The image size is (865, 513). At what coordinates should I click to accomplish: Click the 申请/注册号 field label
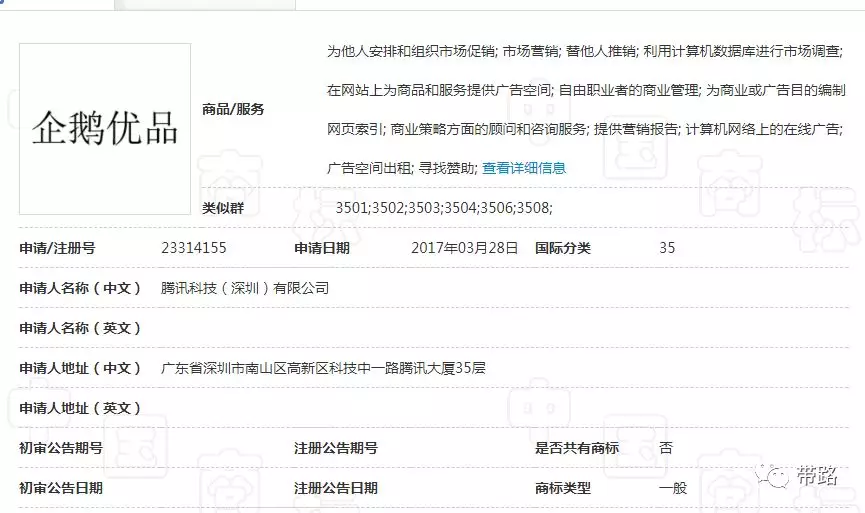click(57, 248)
